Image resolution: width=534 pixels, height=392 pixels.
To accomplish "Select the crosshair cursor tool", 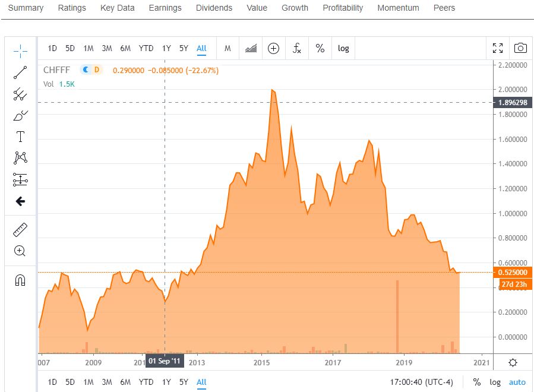I will (x=20, y=51).
